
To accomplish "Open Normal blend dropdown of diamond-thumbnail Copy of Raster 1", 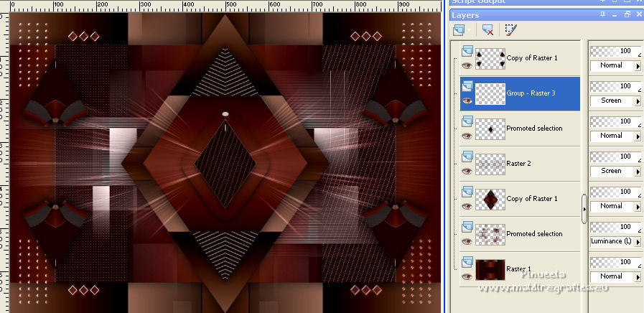I will click(x=638, y=207).
